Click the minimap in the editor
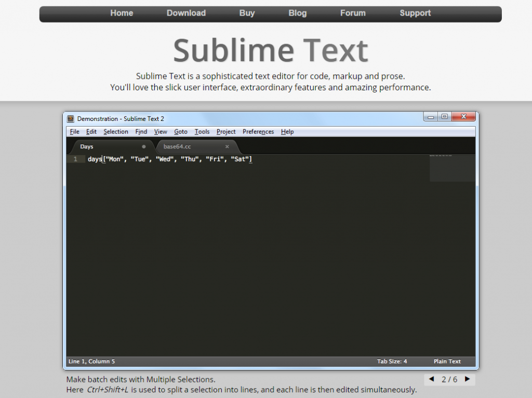This screenshot has width=532, height=398. pos(452,168)
